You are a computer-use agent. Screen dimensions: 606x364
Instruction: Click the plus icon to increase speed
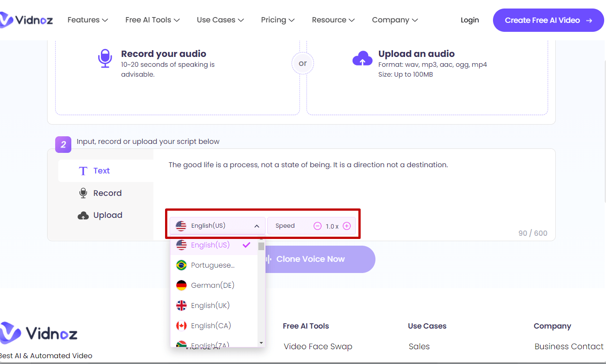click(347, 226)
